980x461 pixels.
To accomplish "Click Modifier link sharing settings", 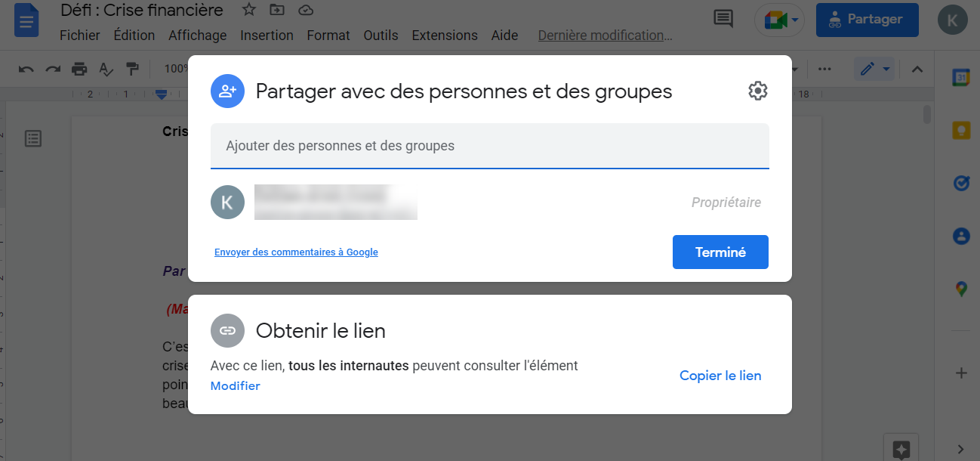I will pyautogui.click(x=235, y=386).
